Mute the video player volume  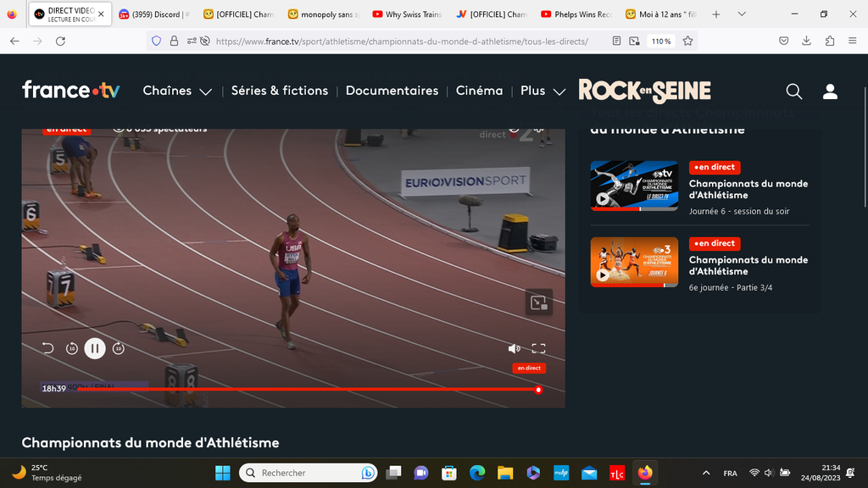515,348
